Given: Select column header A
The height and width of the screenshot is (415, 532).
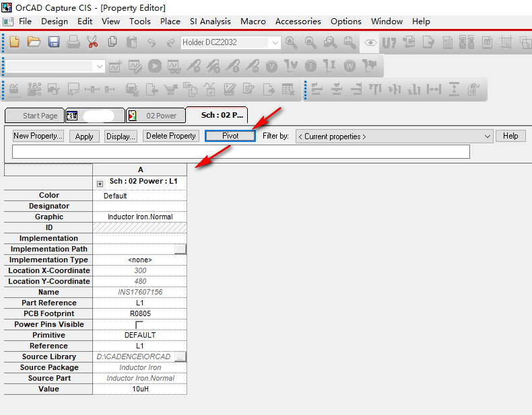Looking at the screenshot, I should (x=140, y=169).
